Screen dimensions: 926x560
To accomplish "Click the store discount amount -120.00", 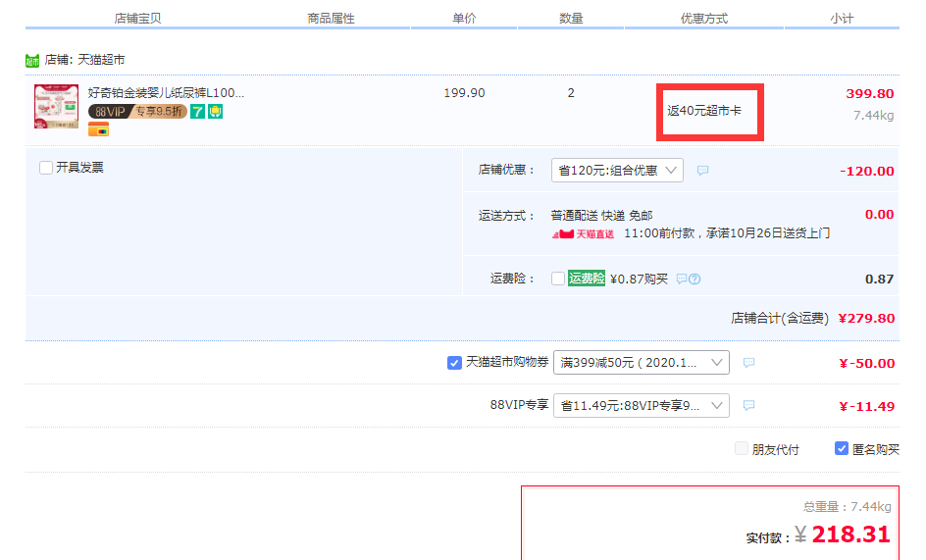I will coord(867,172).
